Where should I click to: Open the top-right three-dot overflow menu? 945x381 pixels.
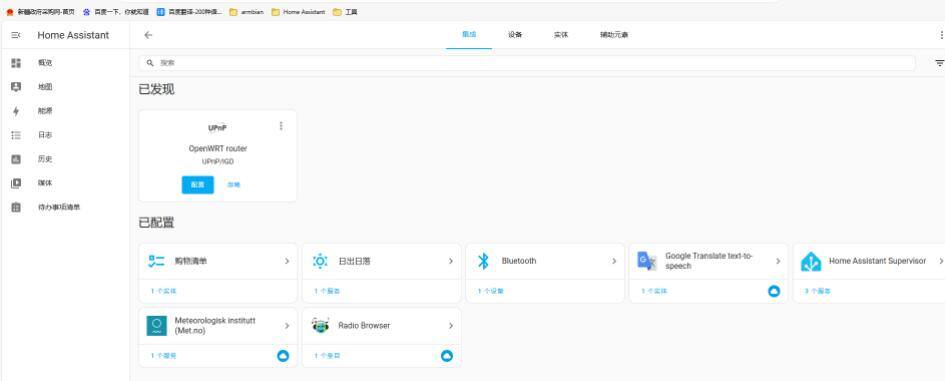point(941,35)
